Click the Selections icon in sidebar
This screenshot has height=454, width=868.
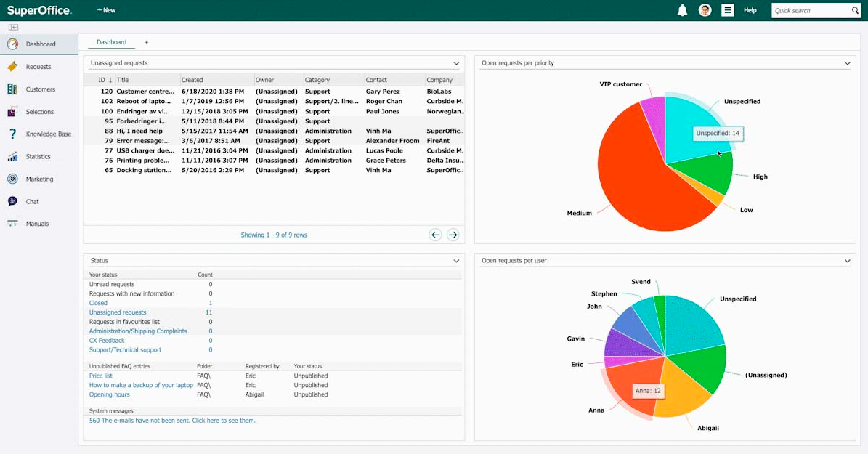[12, 112]
